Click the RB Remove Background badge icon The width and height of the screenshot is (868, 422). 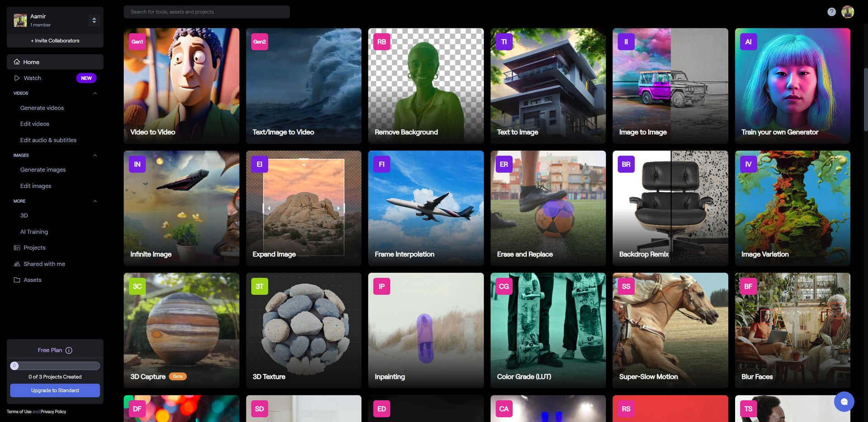pyautogui.click(x=382, y=42)
